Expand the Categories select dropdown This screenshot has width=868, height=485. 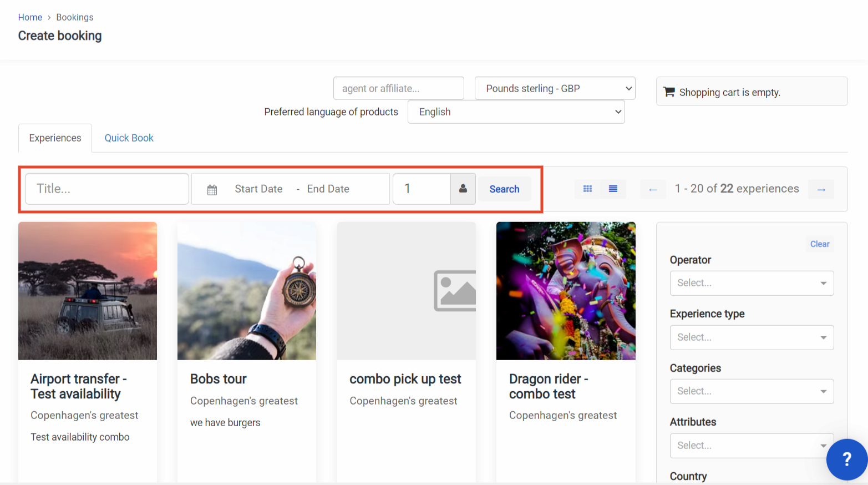752,391
